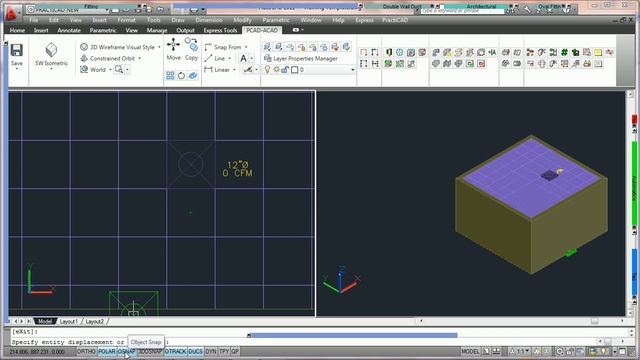
Task: Expand the Line tool dropdown arrow
Action: (229, 58)
